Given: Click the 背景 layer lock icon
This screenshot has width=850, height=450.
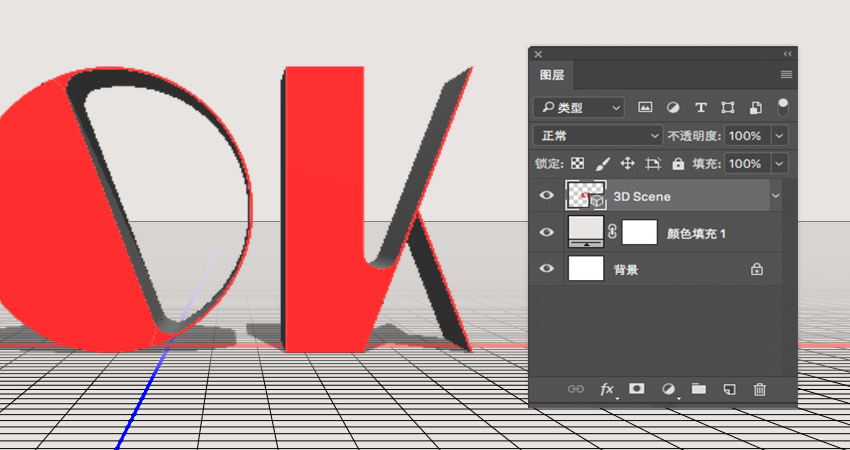Looking at the screenshot, I should click(757, 268).
